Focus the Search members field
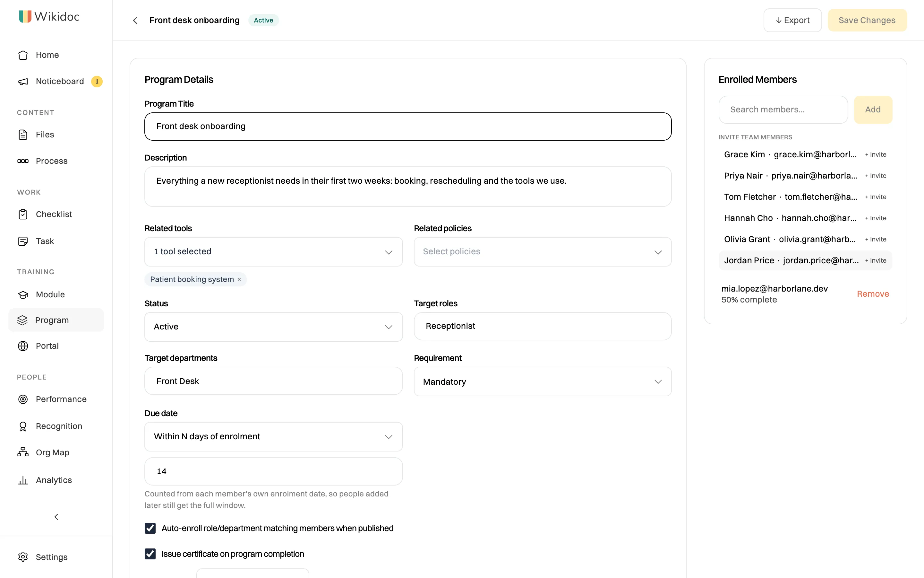Screen dimensions: 924x578 point(783,110)
